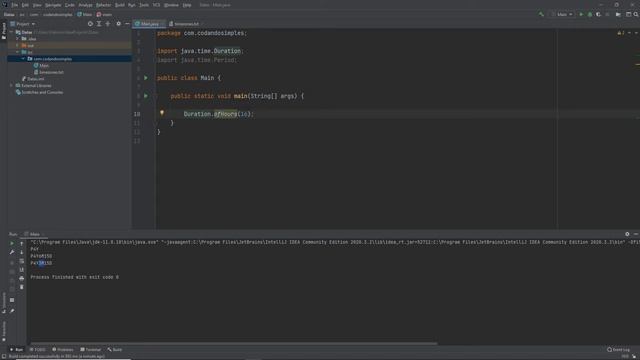Click the Run console horizontal scrollbar
This screenshot has height=360, width=640.
(x=234, y=344)
